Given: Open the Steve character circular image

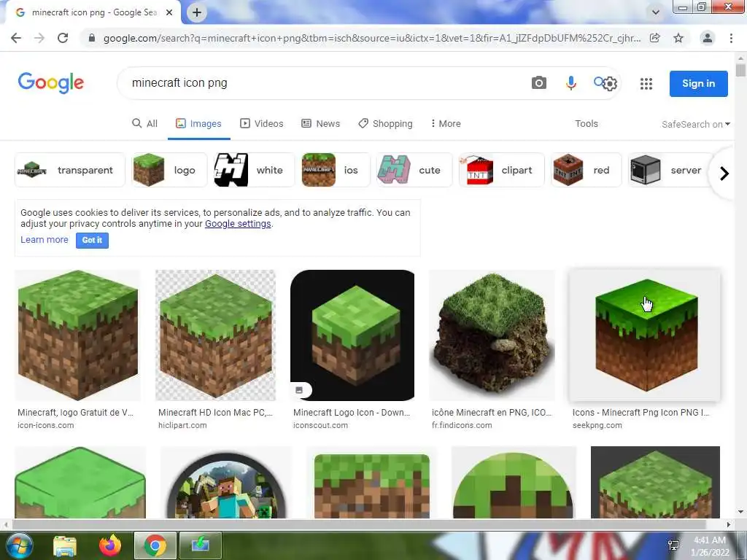Looking at the screenshot, I should (x=226, y=483).
